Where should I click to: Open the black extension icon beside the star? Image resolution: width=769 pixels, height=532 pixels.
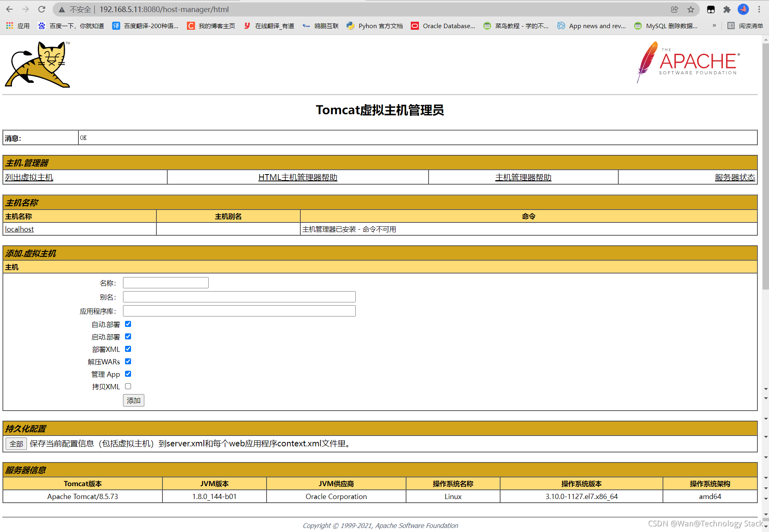click(x=711, y=9)
